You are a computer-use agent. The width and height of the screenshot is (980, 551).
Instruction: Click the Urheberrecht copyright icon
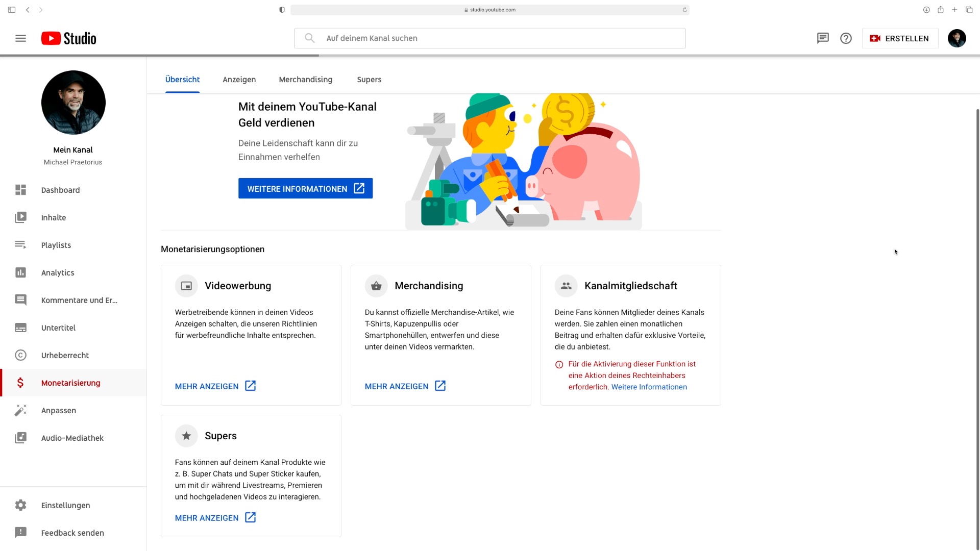[x=20, y=355]
